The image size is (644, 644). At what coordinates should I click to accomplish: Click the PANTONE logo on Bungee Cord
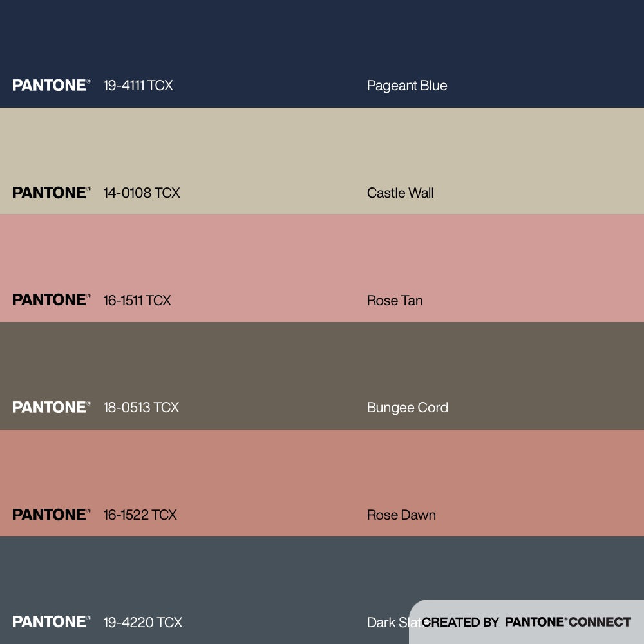pyautogui.click(x=51, y=407)
